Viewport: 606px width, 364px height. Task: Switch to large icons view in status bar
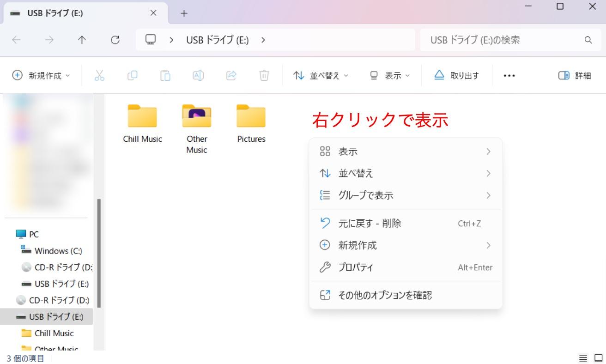coord(598,358)
